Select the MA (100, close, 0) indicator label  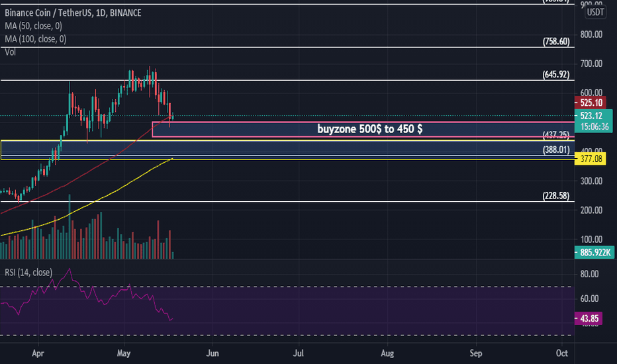35,39
